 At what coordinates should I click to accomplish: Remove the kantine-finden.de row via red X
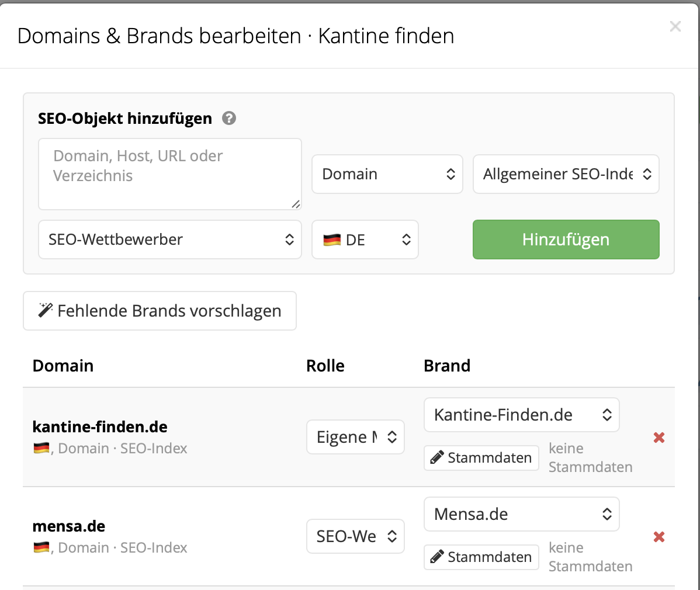click(659, 438)
